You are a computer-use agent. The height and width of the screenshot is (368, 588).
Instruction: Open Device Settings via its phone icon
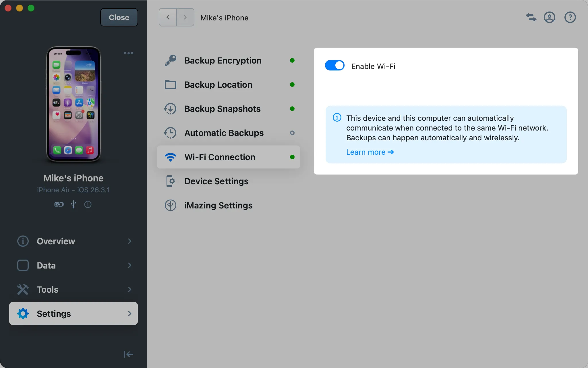[x=171, y=181]
